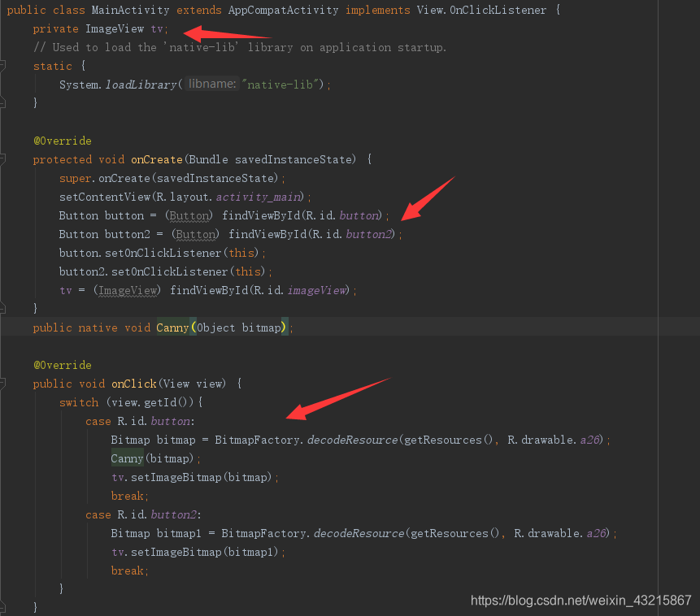Click the break after setImageBitmap(bitmap1)
This screenshot has width=700, height=616.
(x=128, y=571)
